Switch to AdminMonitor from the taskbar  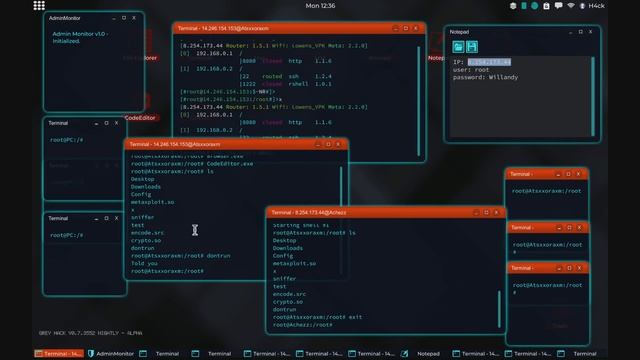coord(111,353)
